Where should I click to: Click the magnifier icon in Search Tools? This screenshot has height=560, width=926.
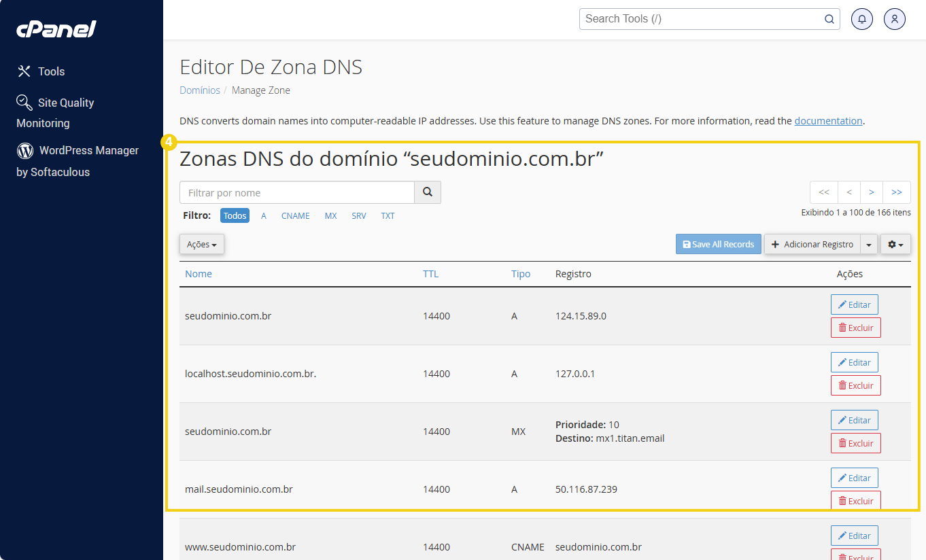(x=829, y=19)
